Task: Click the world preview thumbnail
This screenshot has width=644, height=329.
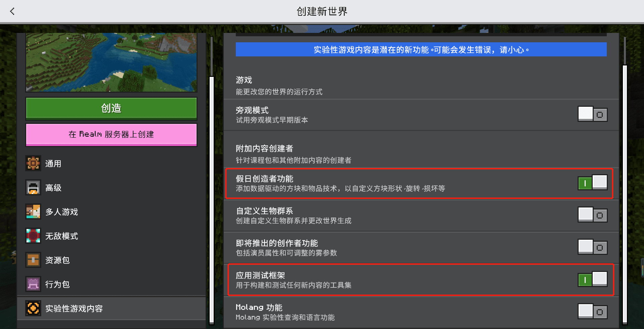Action: pyautogui.click(x=111, y=62)
